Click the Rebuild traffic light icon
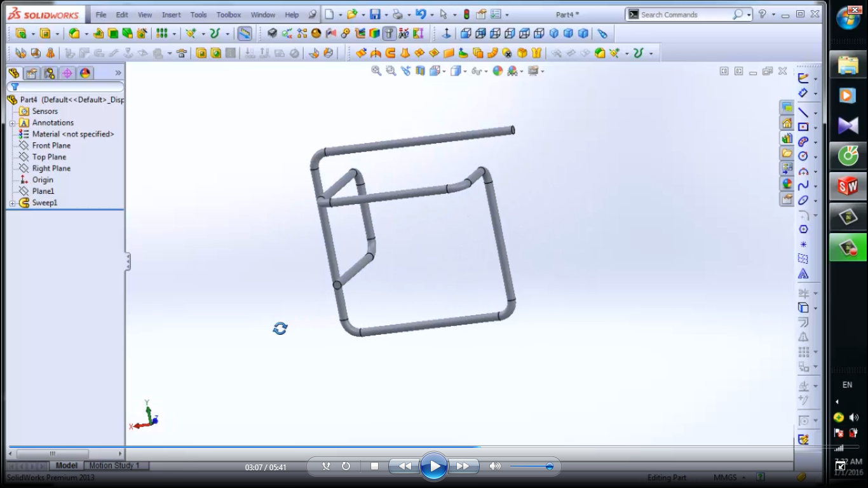This screenshot has height=488, width=868. 466,15
